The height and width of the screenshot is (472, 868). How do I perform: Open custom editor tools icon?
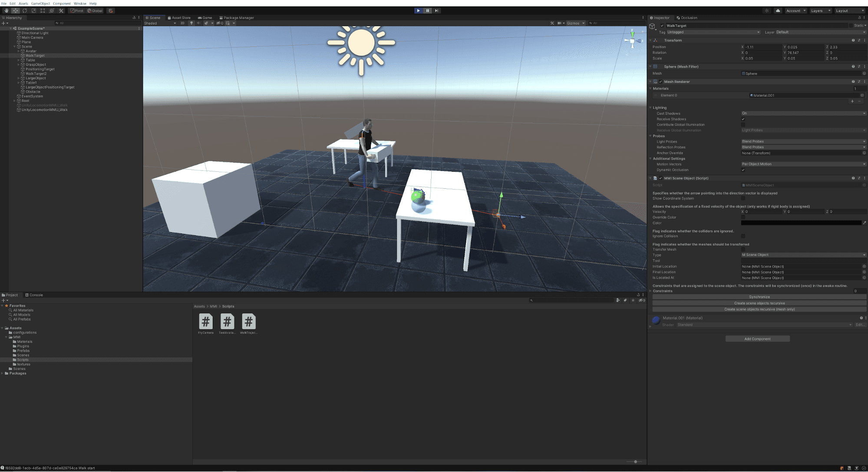(61, 10)
